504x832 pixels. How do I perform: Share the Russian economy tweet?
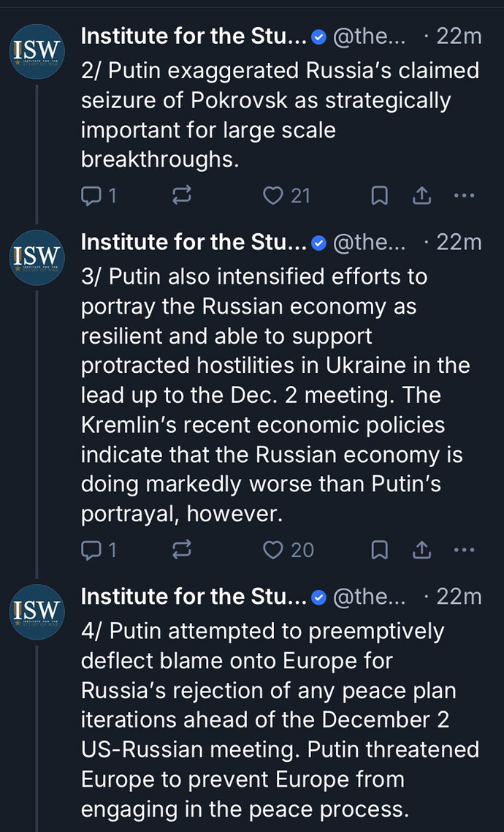(x=421, y=550)
